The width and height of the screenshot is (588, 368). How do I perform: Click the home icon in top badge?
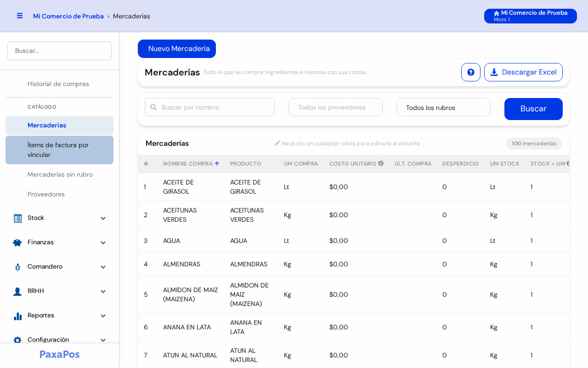coord(497,13)
